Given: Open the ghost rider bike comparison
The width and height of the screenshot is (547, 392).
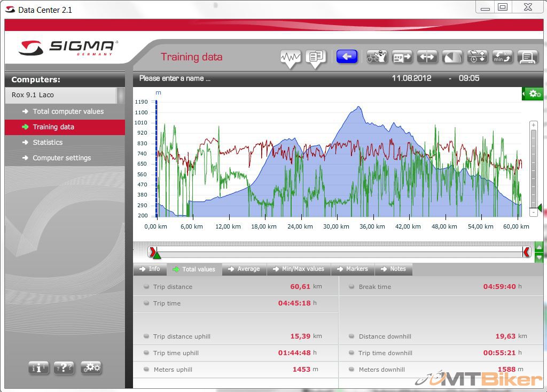Looking at the screenshot, I should pos(377,57).
